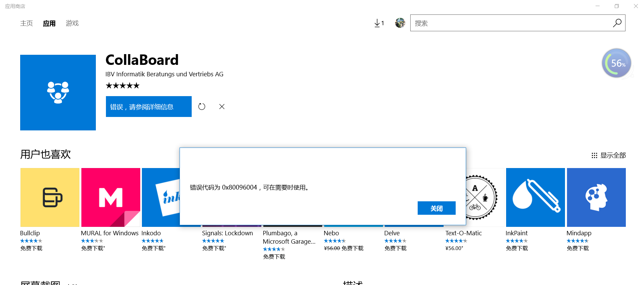This screenshot has height=285, width=644.
Task: Click the 56% circular progress indicator
Action: [x=616, y=63]
